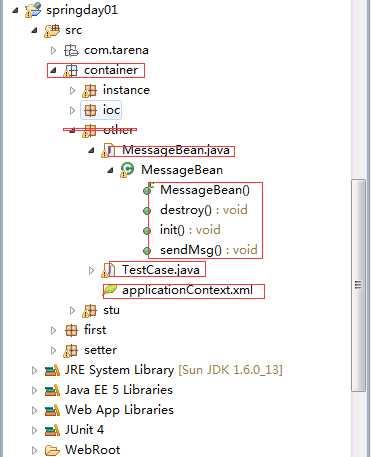Click the MessageBean() constructor icon

click(x=147, y=190)
